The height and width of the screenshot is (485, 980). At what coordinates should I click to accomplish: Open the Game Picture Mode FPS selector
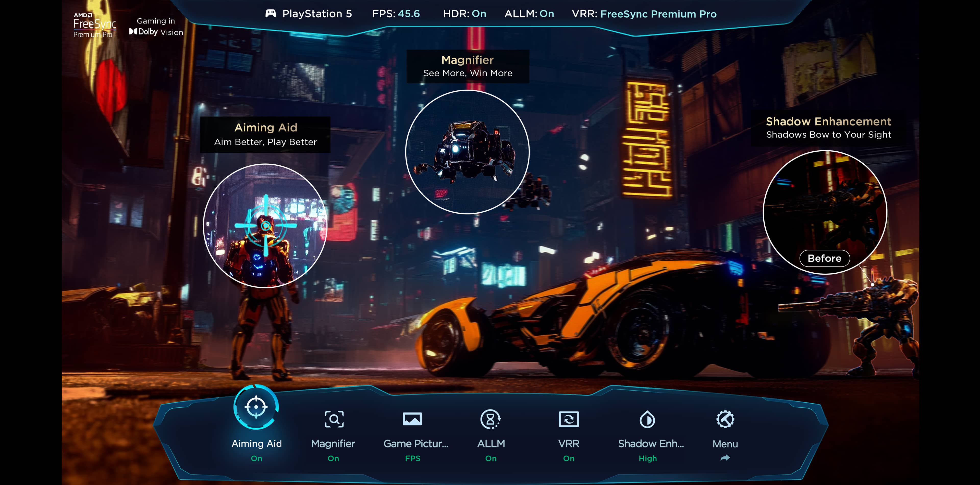[413, 458]
